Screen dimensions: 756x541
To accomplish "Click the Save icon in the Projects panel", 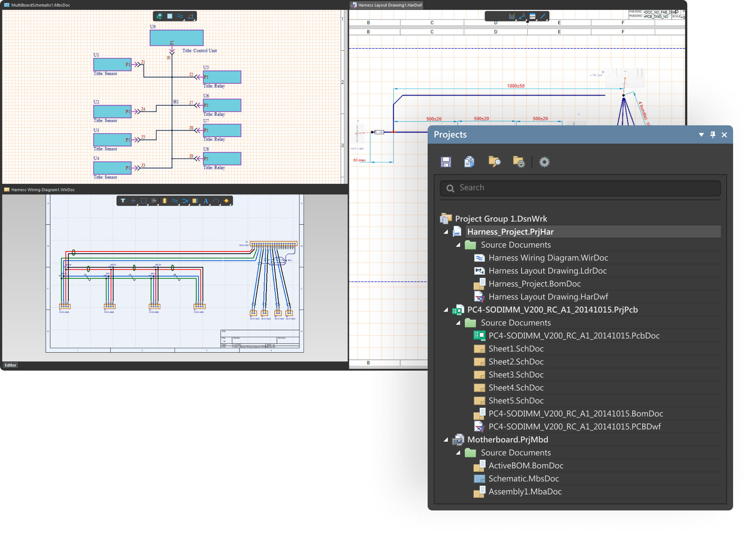I will point(446,162).
